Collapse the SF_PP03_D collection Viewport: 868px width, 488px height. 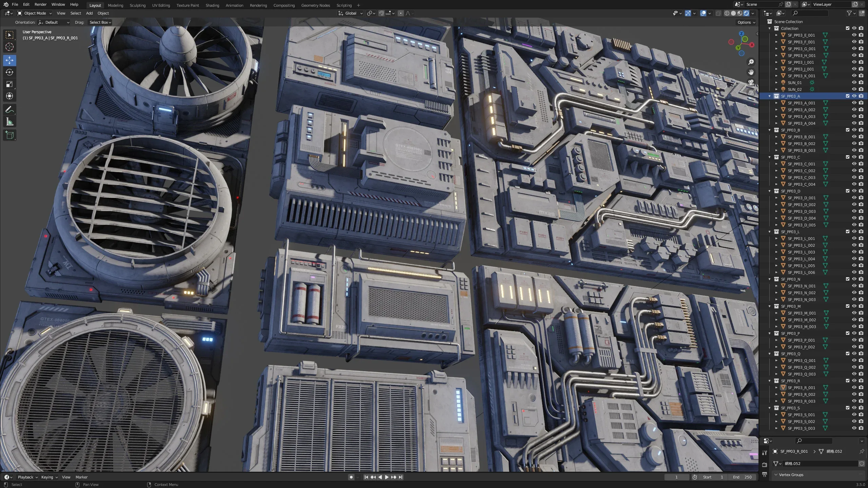770,191
